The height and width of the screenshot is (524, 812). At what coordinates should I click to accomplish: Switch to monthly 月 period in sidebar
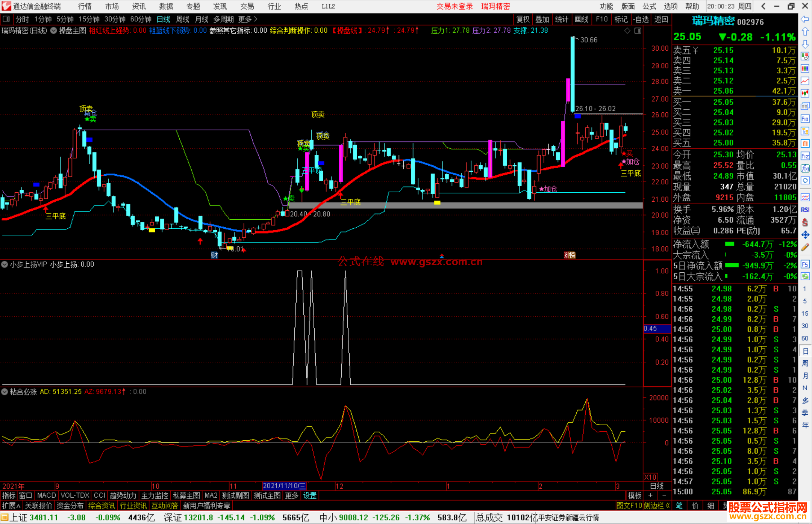[x=805, y=376]
